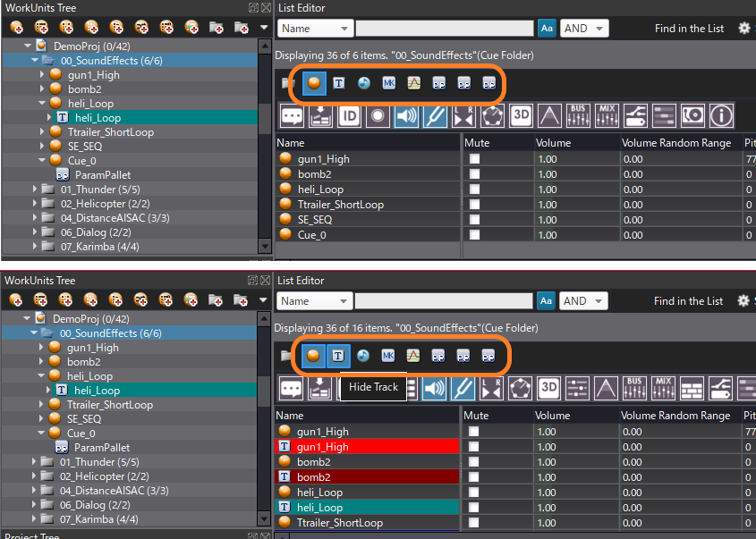Screen dimensions: 756x539
Task: Click the Waveform filter globe icon
Action: click(x=362, y=83)
